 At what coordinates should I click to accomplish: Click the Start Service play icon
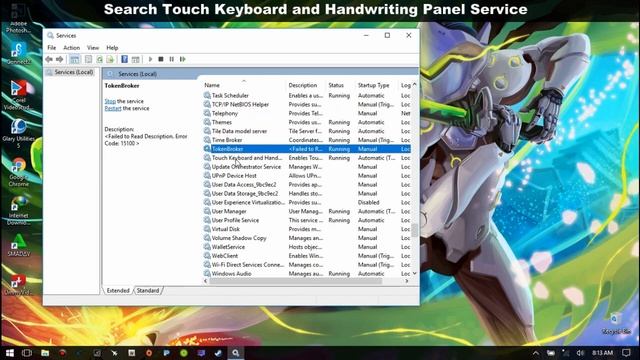[x=150, y=59]
